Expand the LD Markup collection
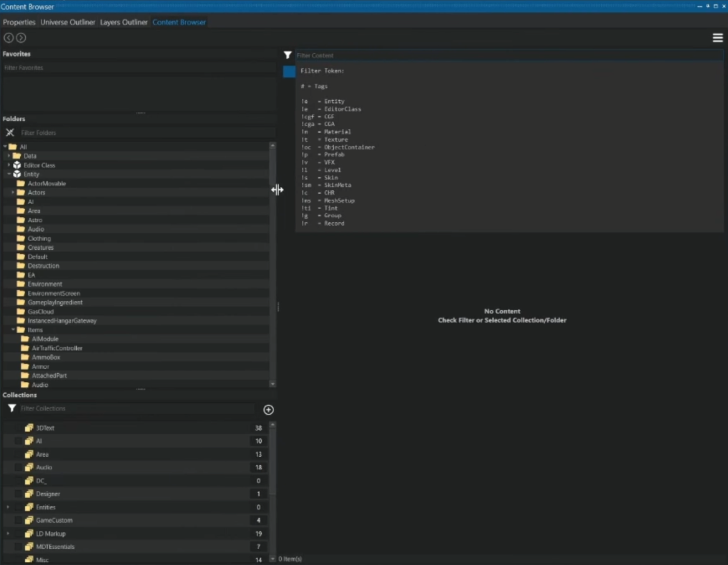 tap(8, 533)
